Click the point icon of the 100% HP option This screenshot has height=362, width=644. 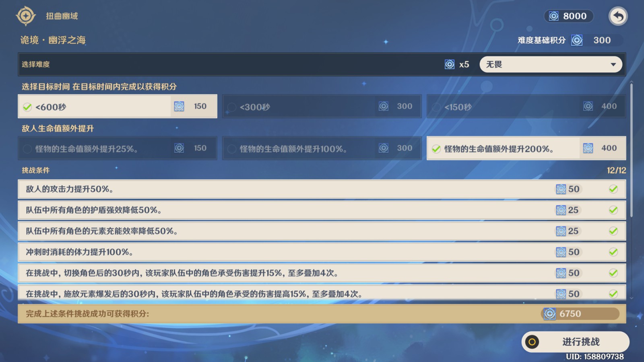(x=384, y=148)
